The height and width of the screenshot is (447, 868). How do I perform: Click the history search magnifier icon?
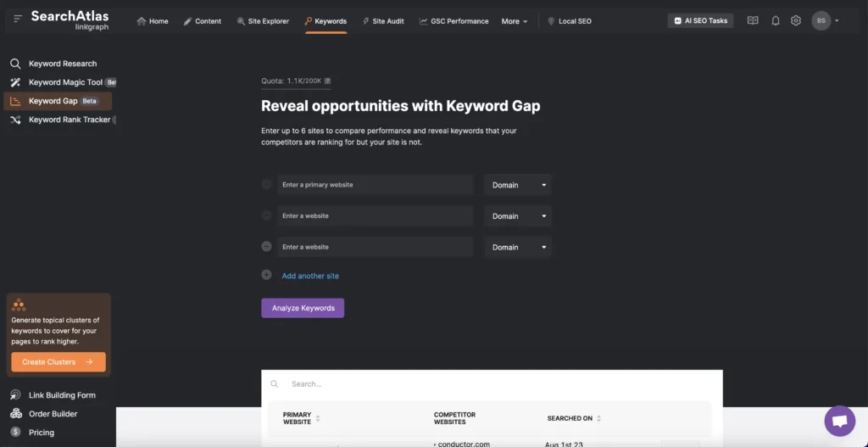pyautogui.click(x=275, y=384)
